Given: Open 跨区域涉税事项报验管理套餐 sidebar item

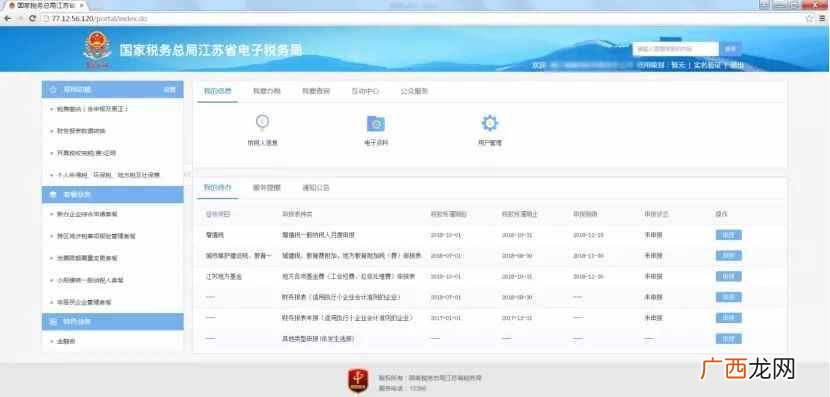Looking at the screenshot, I should tap(96, 236).
